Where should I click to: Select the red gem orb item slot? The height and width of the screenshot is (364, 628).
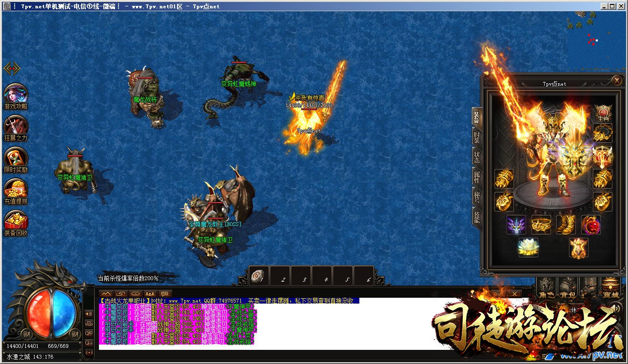pyautogui.click(x=591, y=225)
